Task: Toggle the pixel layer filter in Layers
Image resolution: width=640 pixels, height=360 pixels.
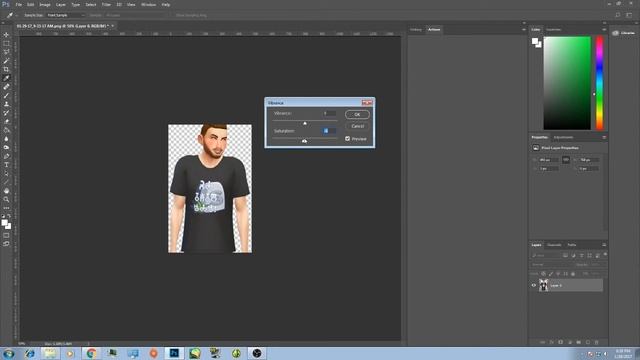Action: click(x=565, y=256)
